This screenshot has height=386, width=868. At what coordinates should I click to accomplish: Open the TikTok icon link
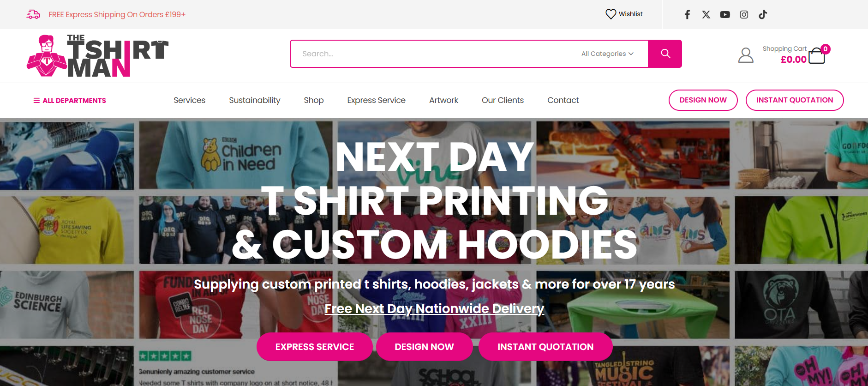pos(763,14)
